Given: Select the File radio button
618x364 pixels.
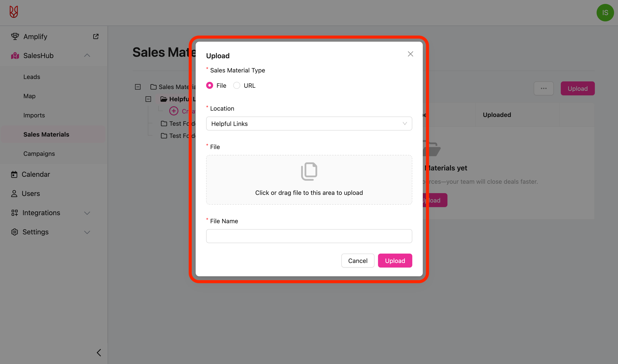Looking at the screenshot, I should coord(210,85).
